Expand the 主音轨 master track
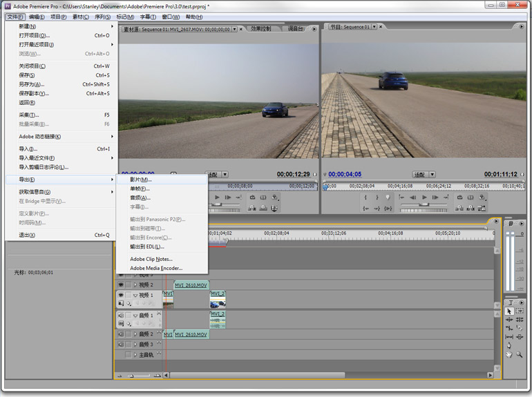The width and height of the screenshot is (532, 397). coord(135,355)
